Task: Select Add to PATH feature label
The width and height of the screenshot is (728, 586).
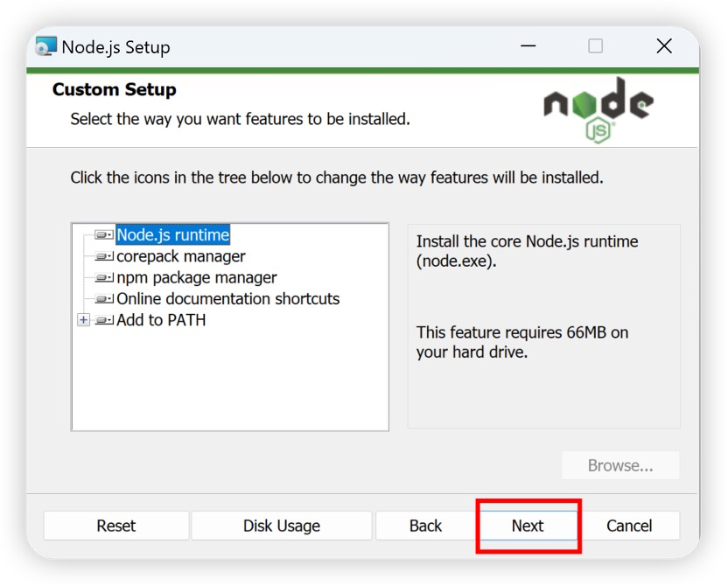Action: click(161, 320)
